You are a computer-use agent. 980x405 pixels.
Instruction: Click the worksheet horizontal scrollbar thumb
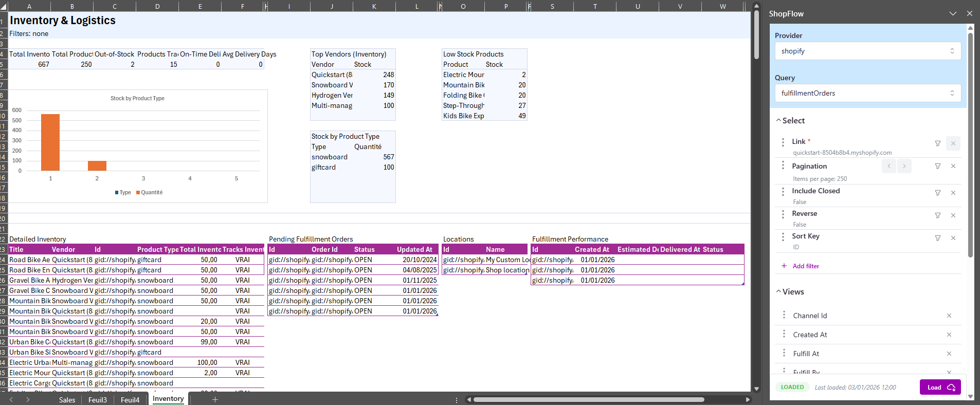pos(589,399)
